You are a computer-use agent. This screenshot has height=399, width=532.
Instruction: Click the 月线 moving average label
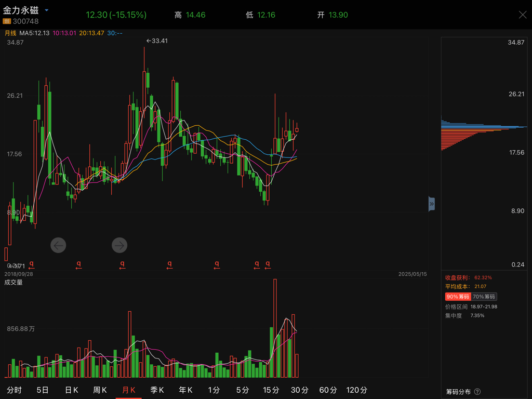[10, 33]
